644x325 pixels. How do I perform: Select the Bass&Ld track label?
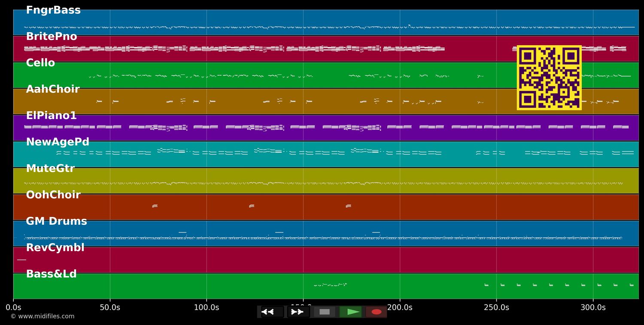click(51, 274)
